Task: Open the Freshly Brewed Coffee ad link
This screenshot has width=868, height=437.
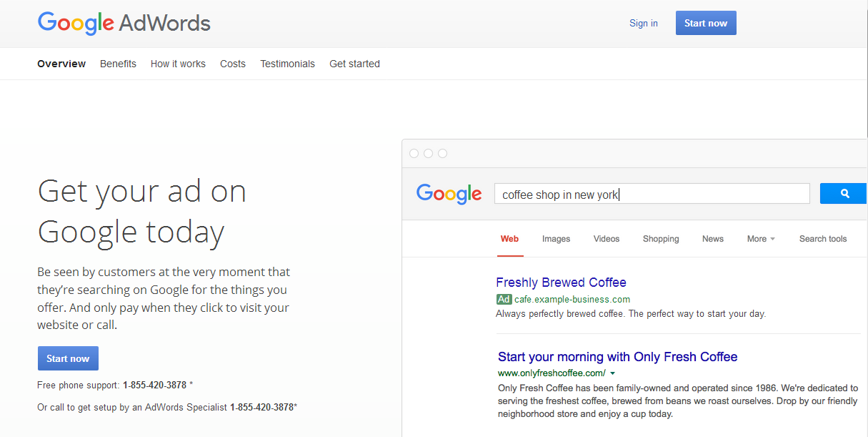Action: 561,283
